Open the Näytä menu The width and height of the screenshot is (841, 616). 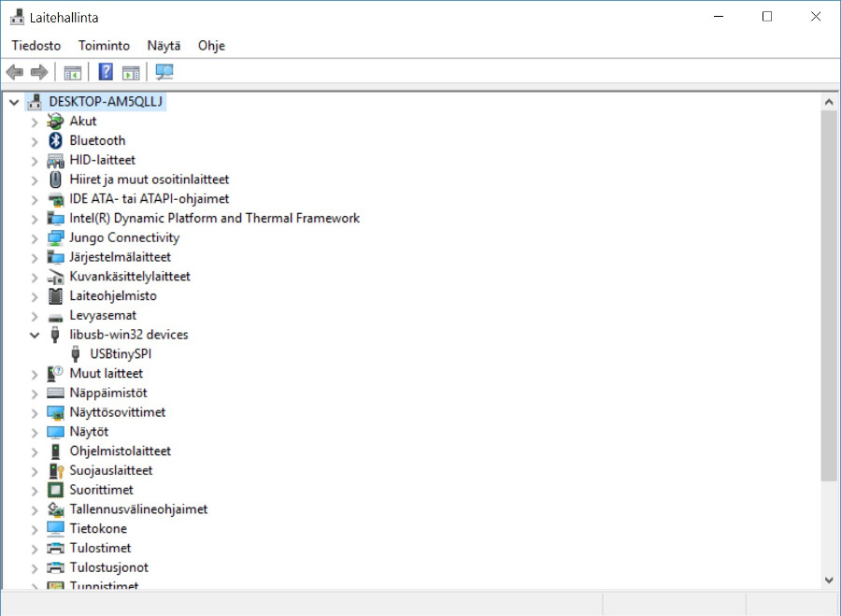[164, 45]
